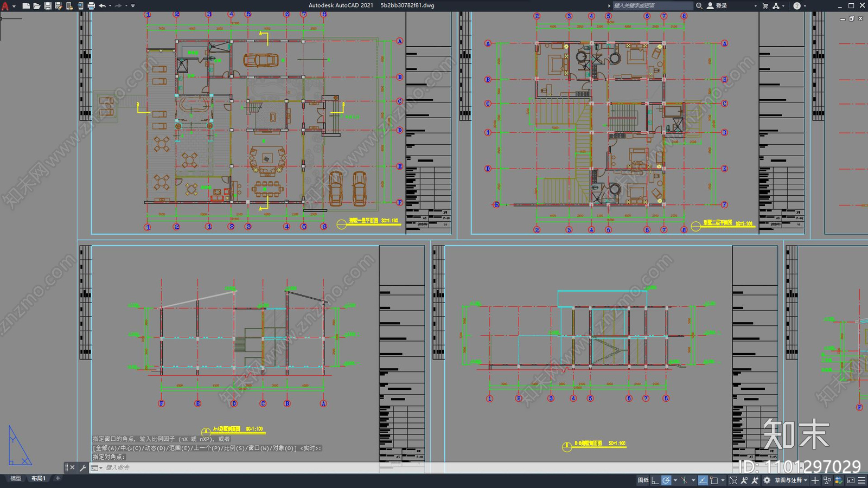This screenshot has width=868, height=488.
Task: Toggle Ortho mode in the status bar
Action: coord(655,480)
